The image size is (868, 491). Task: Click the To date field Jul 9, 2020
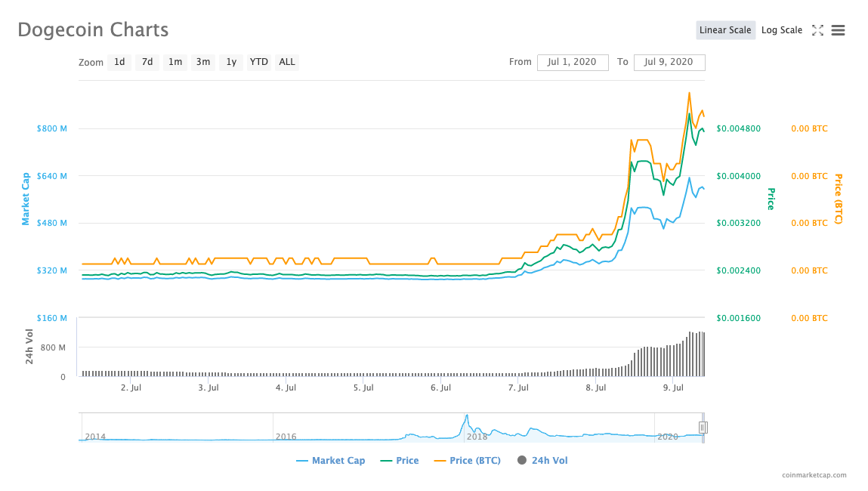tap(669, 62)
